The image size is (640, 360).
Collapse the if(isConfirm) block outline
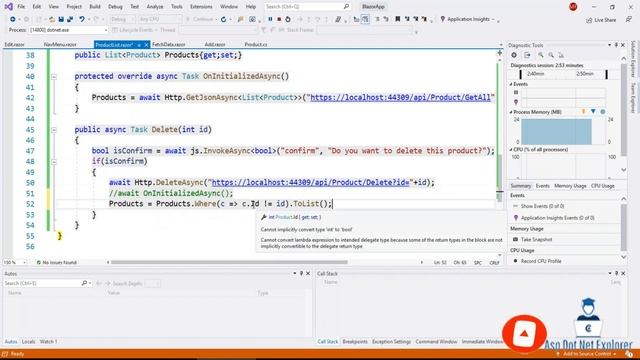tap(54, 162)
